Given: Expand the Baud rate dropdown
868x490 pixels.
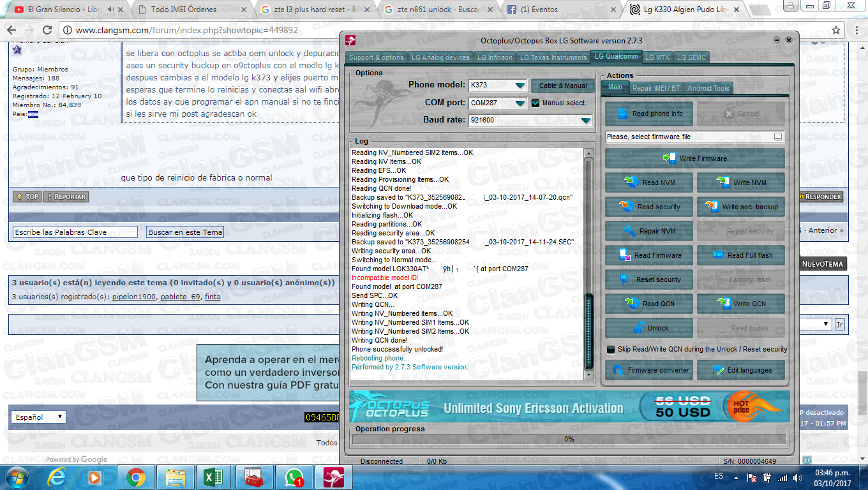Looking at the screenshot, I should click(x=585, y=120).
